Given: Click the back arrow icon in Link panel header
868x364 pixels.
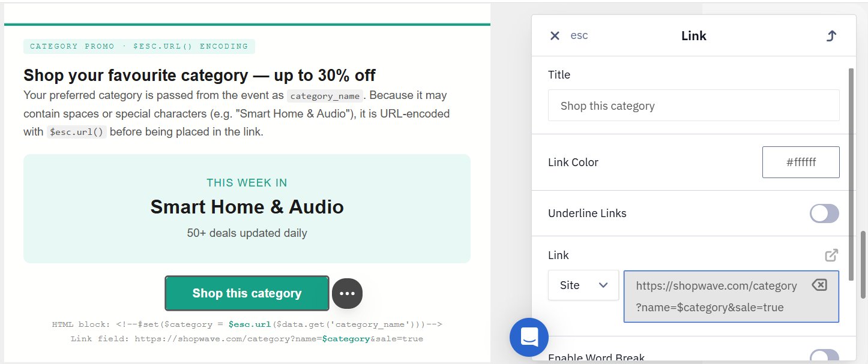Looking at the screenshot, I should (x=831, y=36).
